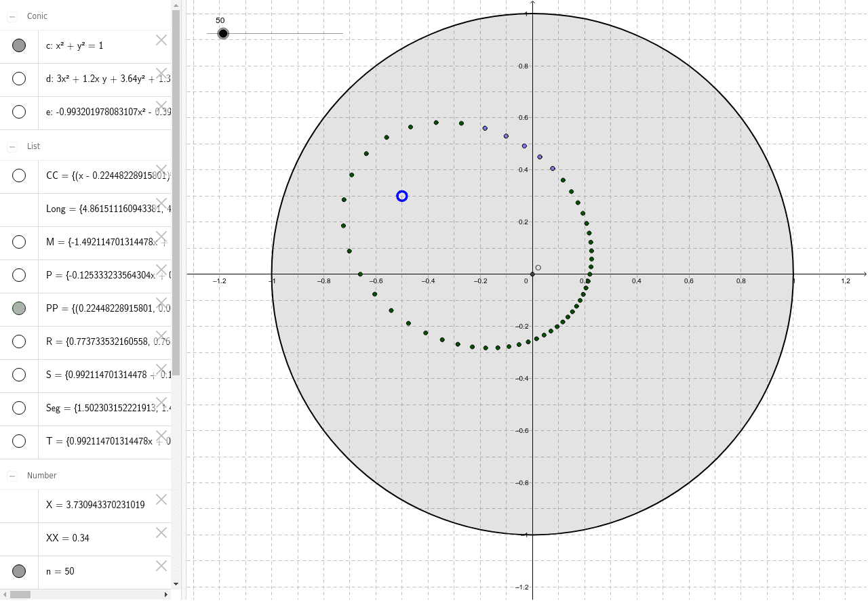The height and width of the screenshot is (601, 868).
Task: Select conic e equation starting -0.993201978083107x²
Action: (108, 112)
